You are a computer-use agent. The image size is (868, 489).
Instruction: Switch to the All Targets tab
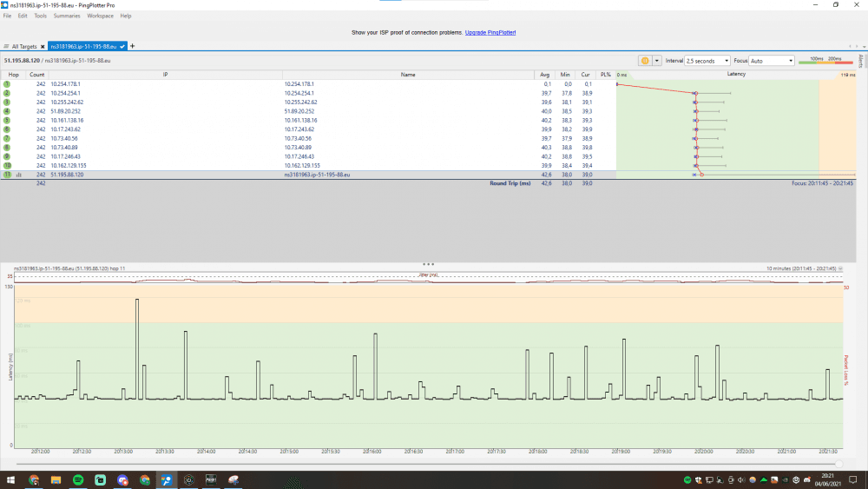[x=23, y=45]
